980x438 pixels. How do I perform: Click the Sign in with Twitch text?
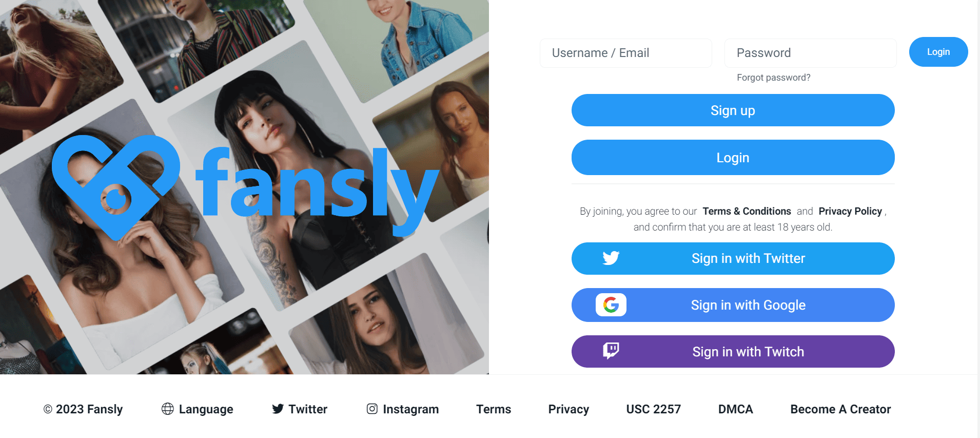coord(748,352)
